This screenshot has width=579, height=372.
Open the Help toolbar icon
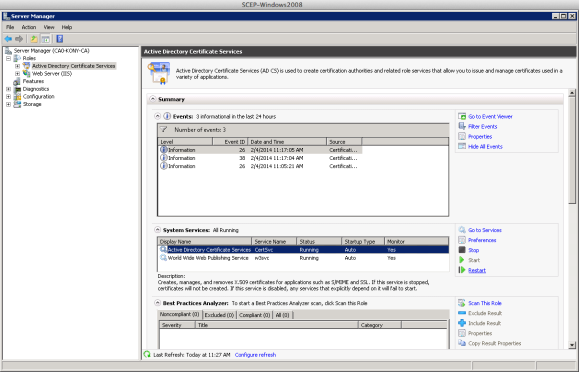(59, 39)
